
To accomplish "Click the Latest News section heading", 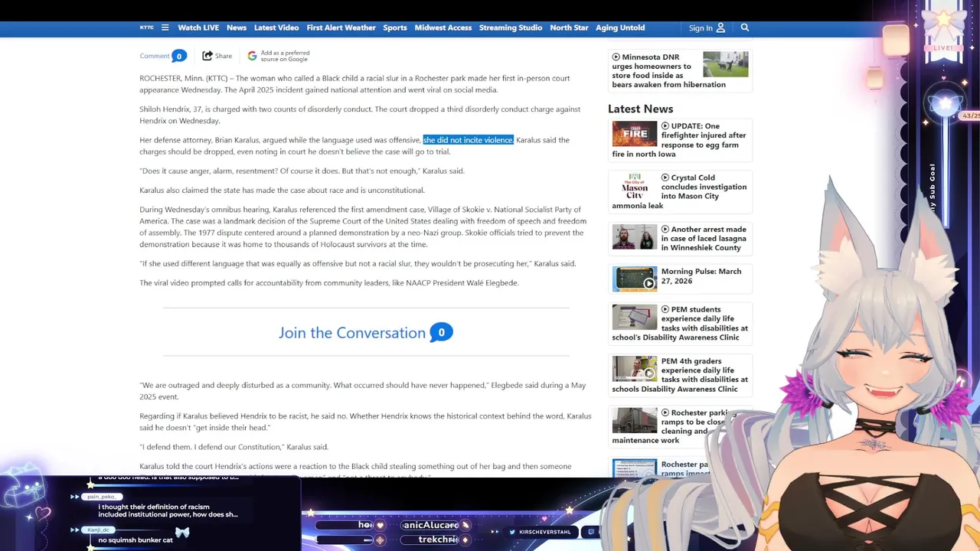I will click(640, 109).
